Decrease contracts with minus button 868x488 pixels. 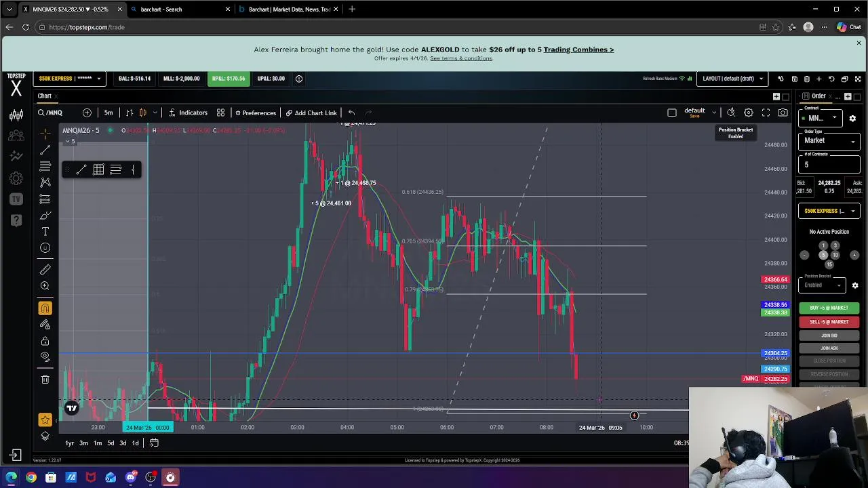(804, 255)
